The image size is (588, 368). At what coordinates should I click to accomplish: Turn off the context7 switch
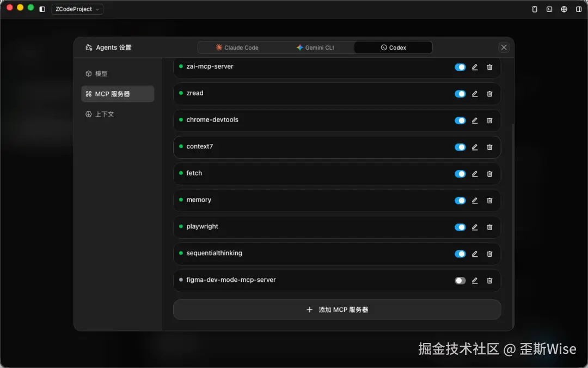tap(460, 147)
